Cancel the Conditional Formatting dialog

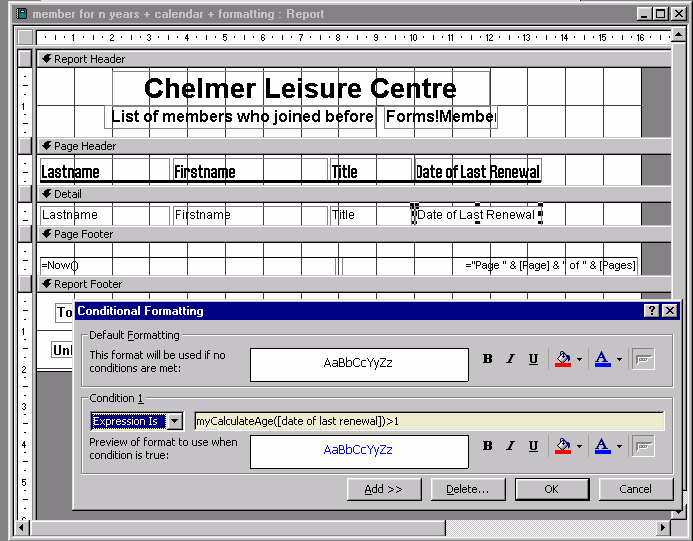tap(635, 489)
